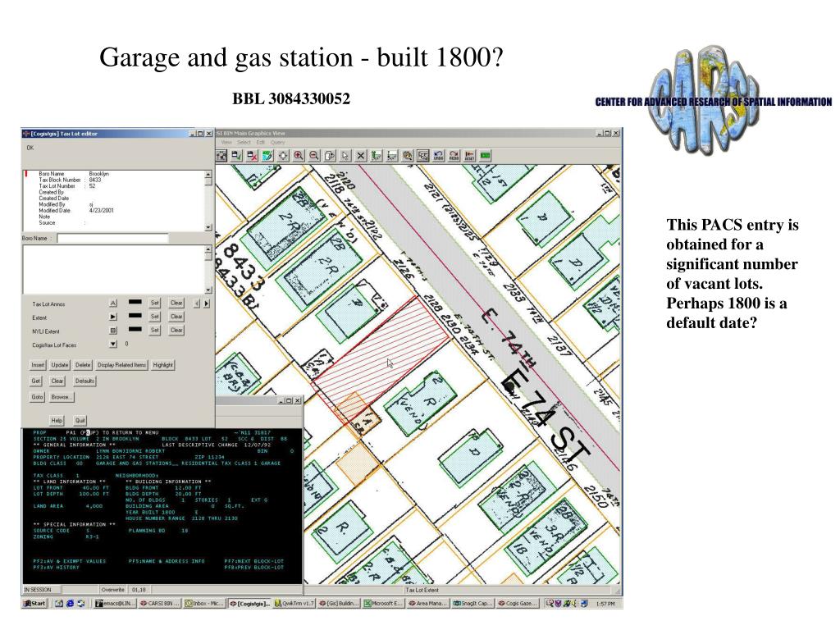Viewport: 840px width, 630px height.
Task: Click Set in the Tax Lot Annos row
Action: (155, 303)
